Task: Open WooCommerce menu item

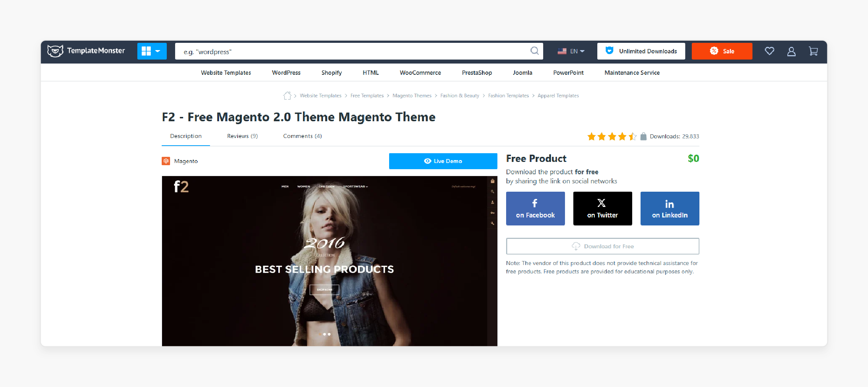Action: click(420, 73)
